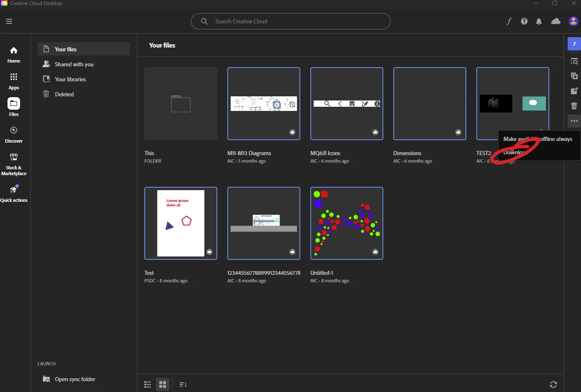Click cloud badge on M11-M13 Diagrams thumbnail
The width and height of the screenshot is (581, 392).
click(292, 132)
